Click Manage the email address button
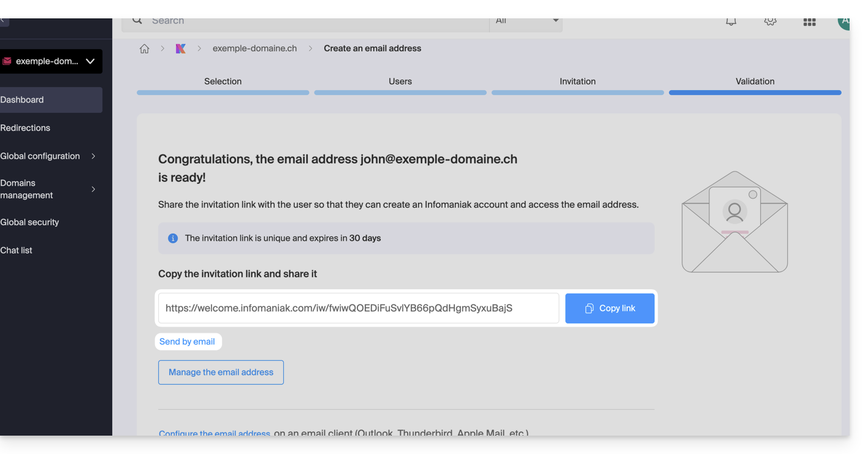 [221, 373]
